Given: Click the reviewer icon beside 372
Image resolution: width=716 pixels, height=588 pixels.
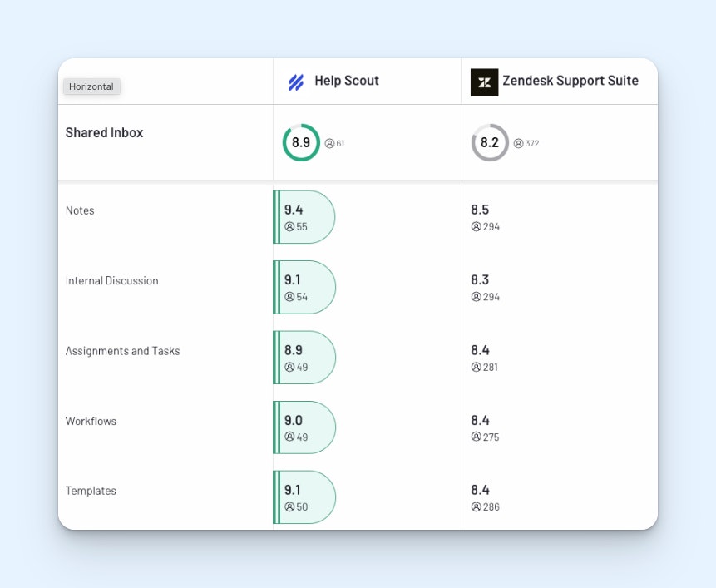Looking at the screenshot, I should coord(518,143).
